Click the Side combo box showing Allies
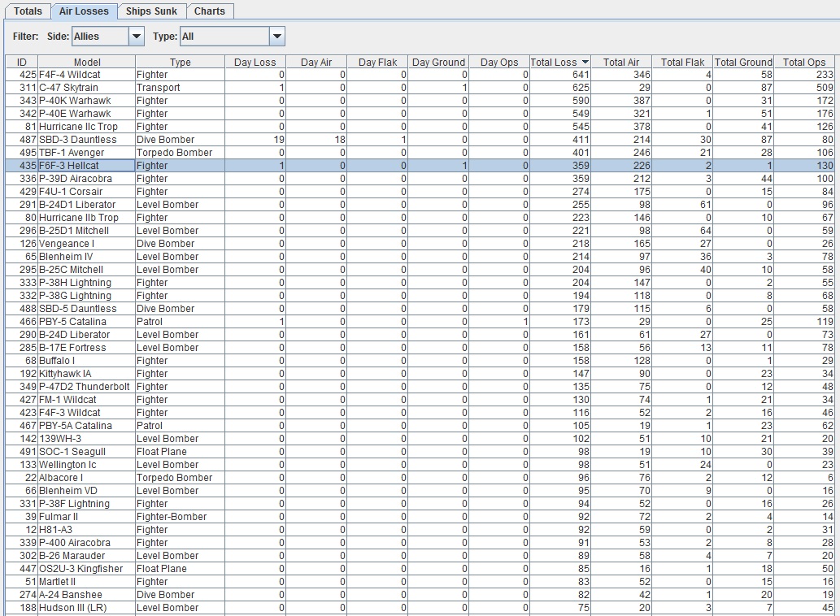Image resolution: width=840 pixels, height=616 pixels. pyautogui.click(x=107, y=37)
